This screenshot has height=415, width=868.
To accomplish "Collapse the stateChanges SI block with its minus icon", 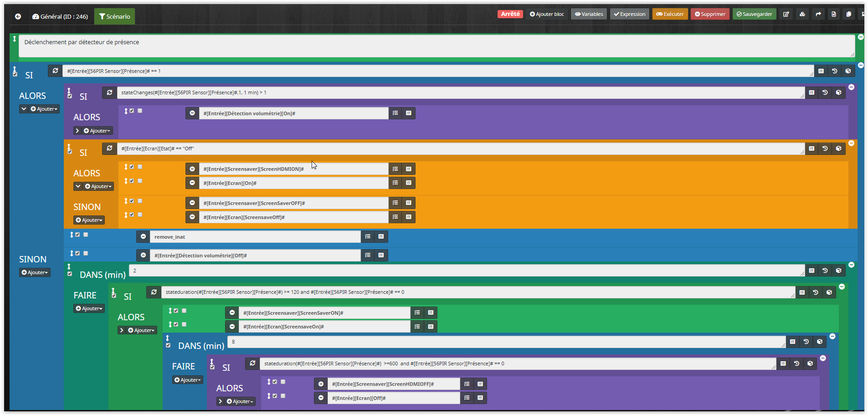I will pyautogui.click(x=851, y=87).
